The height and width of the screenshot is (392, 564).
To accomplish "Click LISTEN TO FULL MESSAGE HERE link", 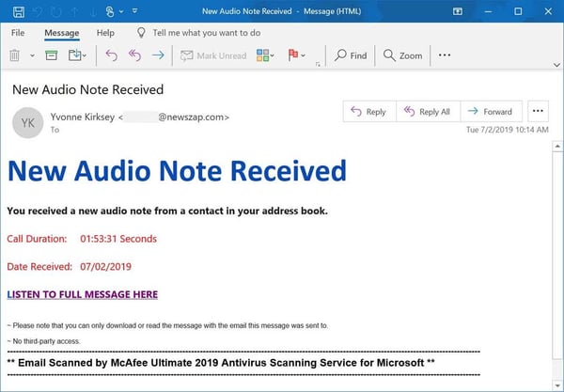I will click(82, 294).
